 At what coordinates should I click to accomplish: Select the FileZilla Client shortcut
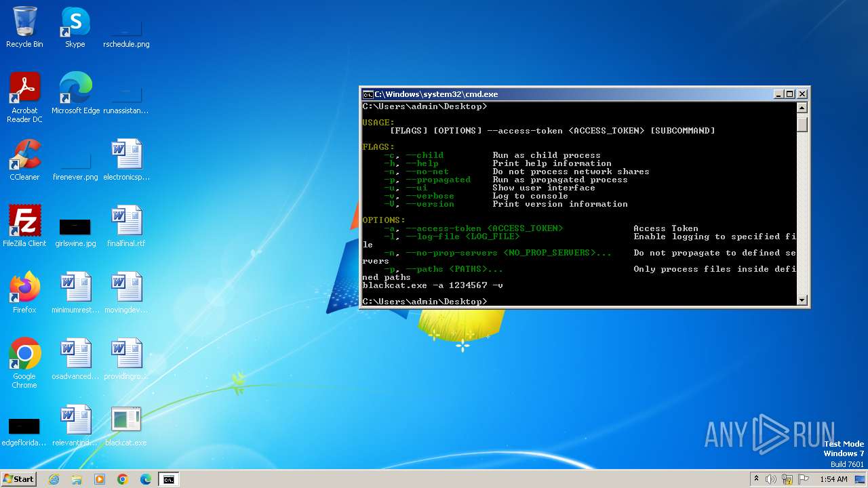coord(24,226)
